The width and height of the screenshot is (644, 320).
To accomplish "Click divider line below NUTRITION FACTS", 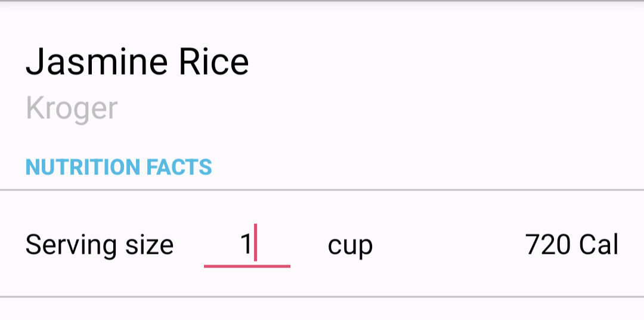I will (322, 190).
